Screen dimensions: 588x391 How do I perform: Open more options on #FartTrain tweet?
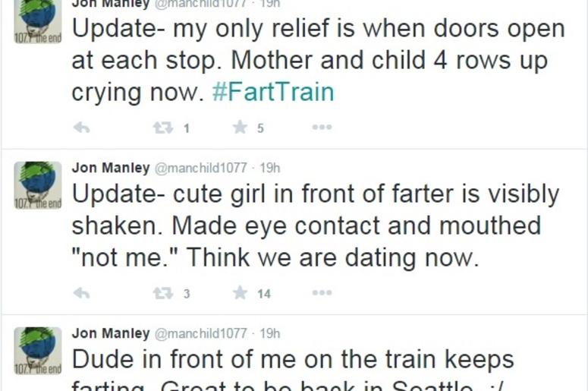coord(322,128)
